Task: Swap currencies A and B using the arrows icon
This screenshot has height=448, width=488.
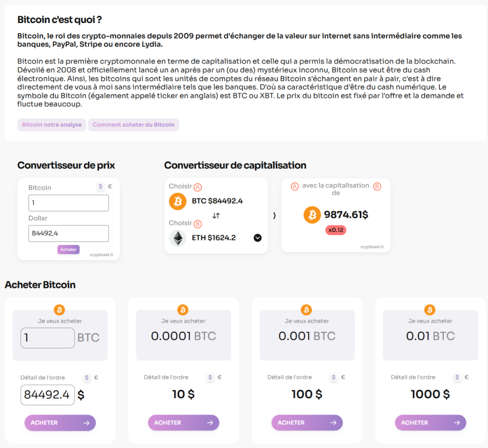Action: pyautogui.click(x=216, y=215)
